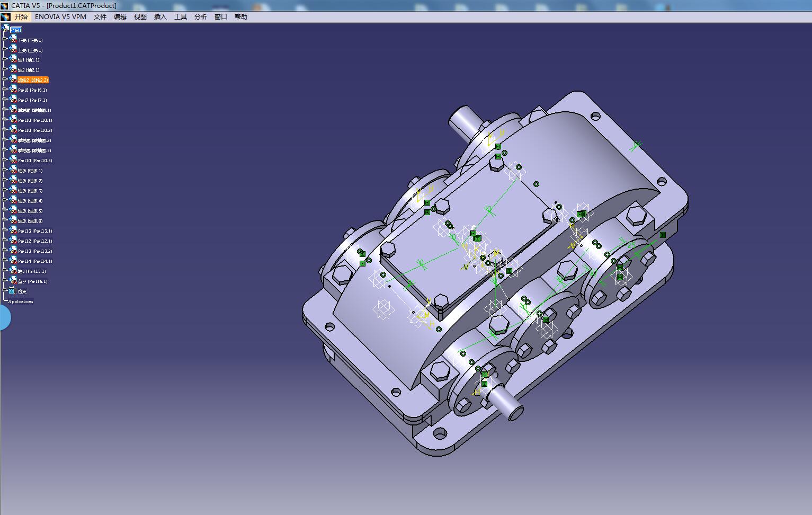
Task: Open the 文件 menu
Action: point(100,16)
